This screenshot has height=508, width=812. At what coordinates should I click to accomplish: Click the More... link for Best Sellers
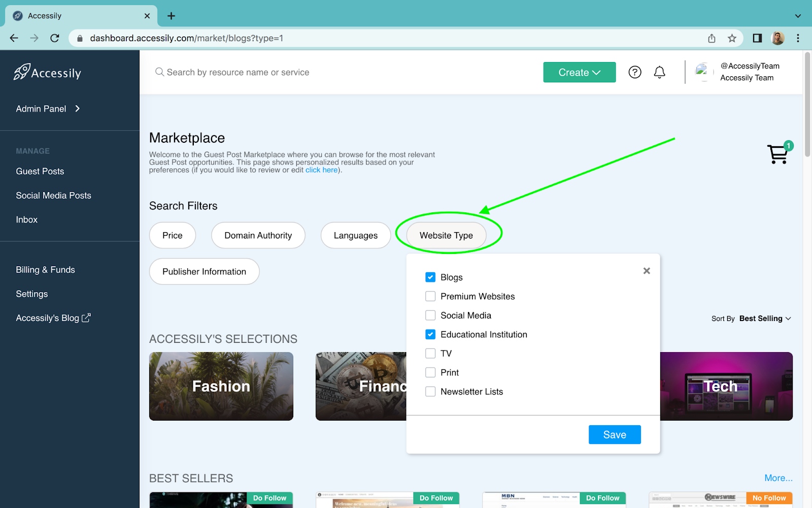pyautogui.click(x=779, y=478)
